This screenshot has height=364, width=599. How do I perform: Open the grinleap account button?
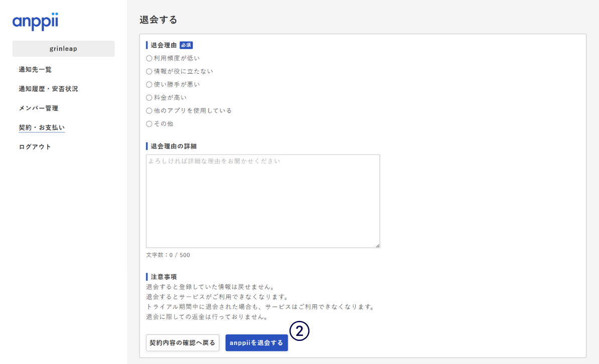point(63,49)
